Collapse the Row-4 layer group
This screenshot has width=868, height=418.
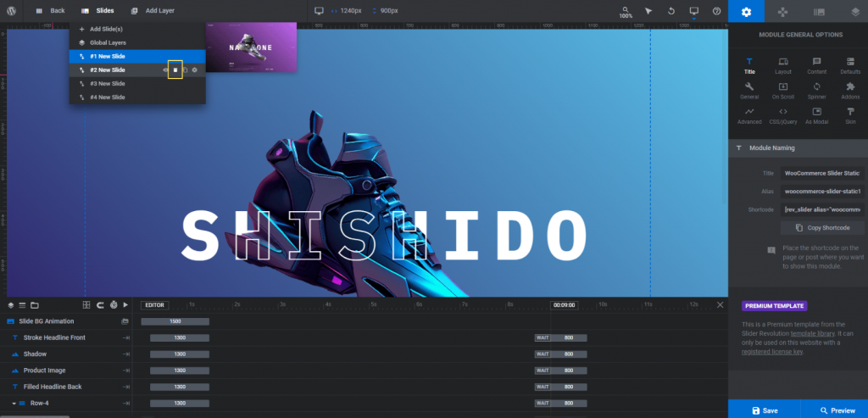(x=14, y=403)
